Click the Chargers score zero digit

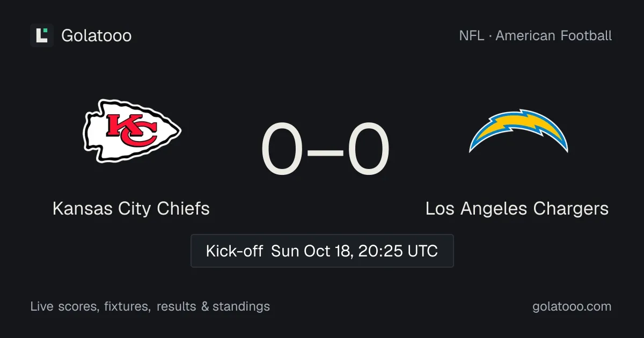coord(368,150)
